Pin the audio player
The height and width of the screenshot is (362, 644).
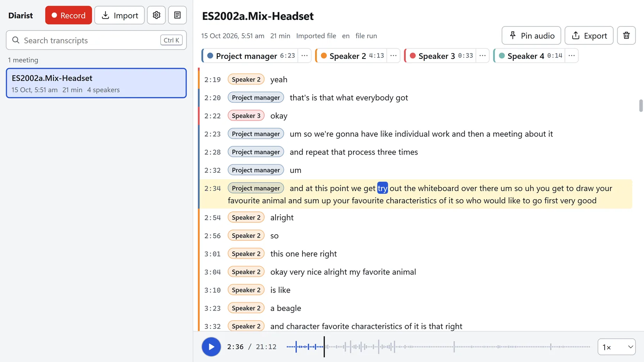(x=531, y=35)
